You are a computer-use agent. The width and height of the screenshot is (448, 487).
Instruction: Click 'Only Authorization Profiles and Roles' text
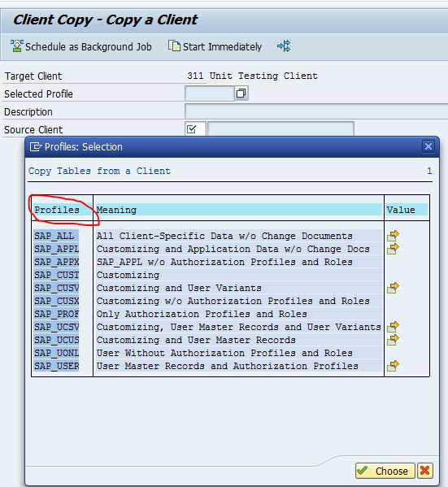coord(202,315)
